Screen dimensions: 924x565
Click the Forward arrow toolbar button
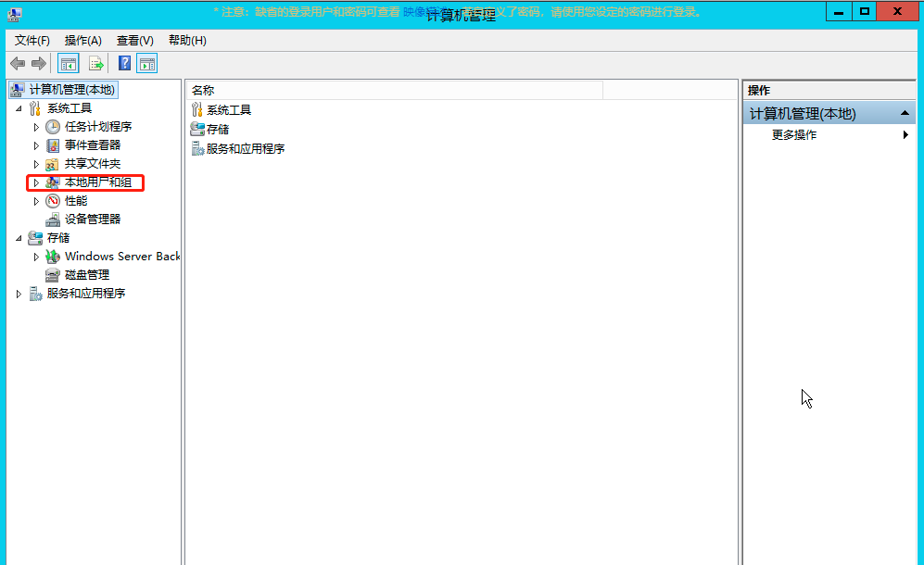pyautogui.click(x=38, y=63)
